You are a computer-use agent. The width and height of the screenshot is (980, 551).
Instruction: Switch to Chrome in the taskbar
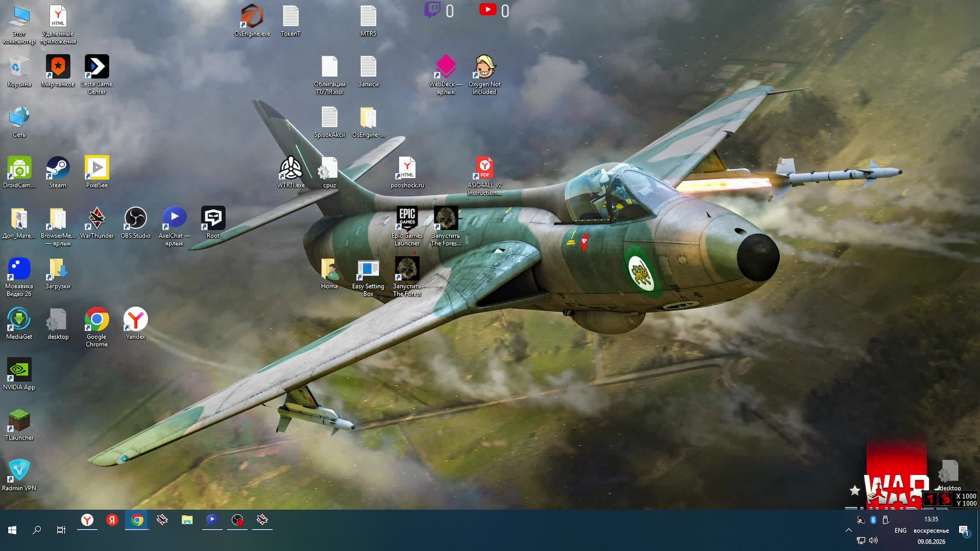pos(137,520)
